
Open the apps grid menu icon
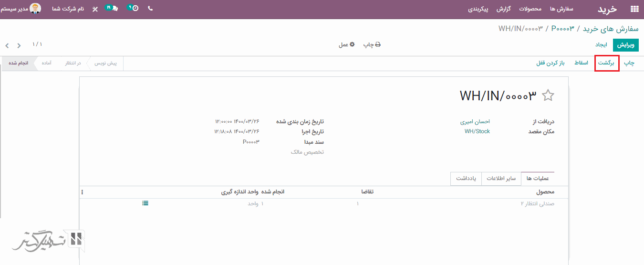click(634, 9)
